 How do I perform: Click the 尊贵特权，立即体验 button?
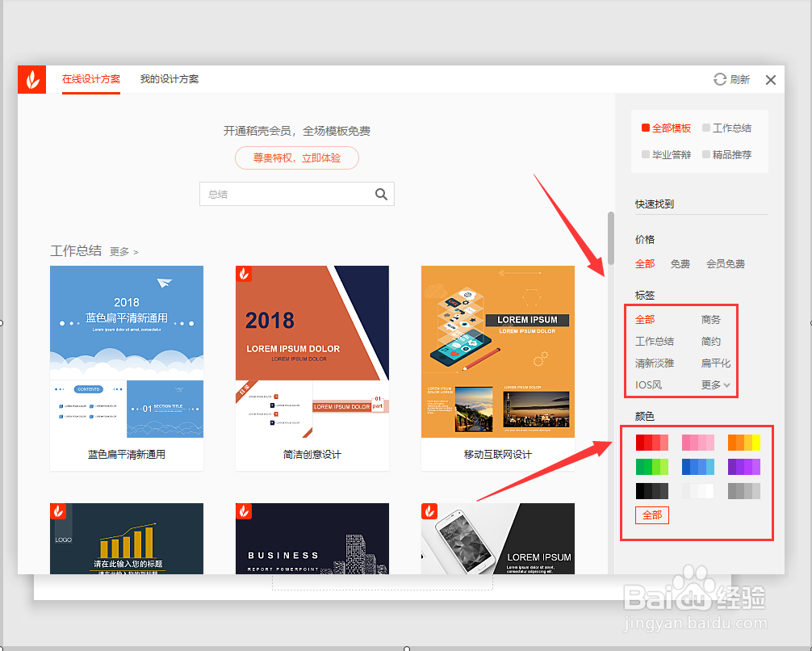296,157
